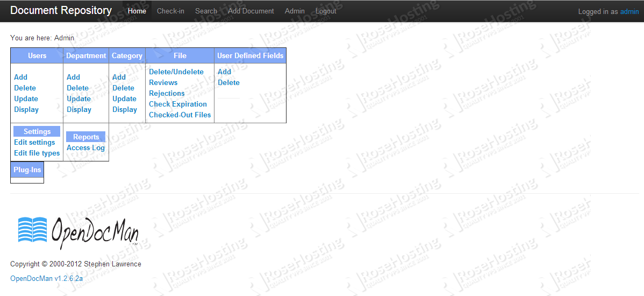Click Display under Department
This screenshot has width=644, height=296.
click(x=79, y=109)
